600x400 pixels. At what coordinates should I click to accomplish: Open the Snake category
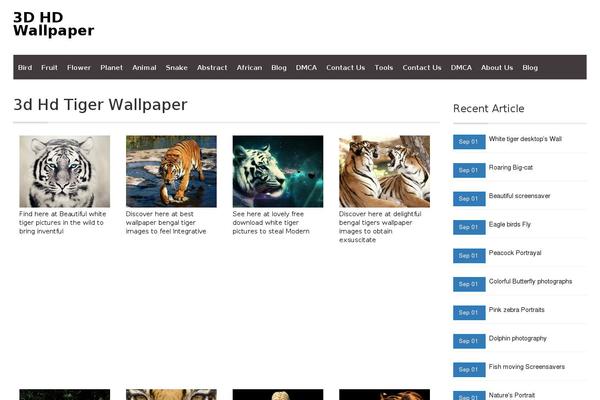[176, 68]
